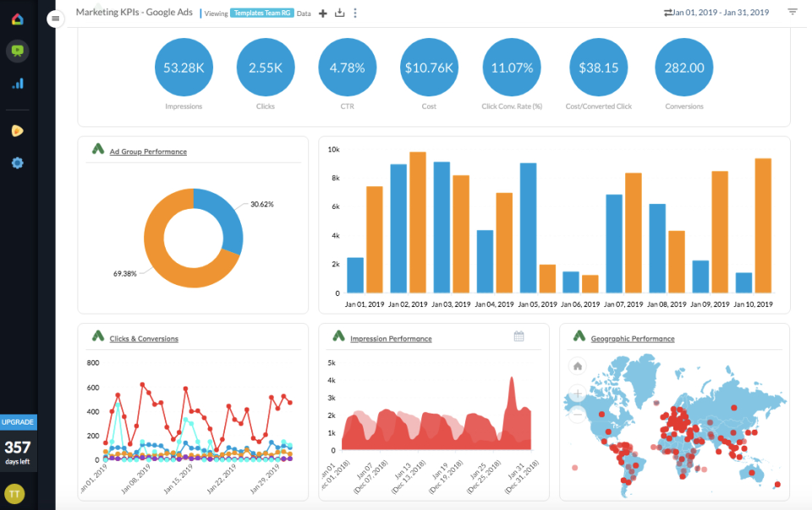Open the settings gear icon in the left sidebar
The image size is (812, 510).
coord(18,162)
